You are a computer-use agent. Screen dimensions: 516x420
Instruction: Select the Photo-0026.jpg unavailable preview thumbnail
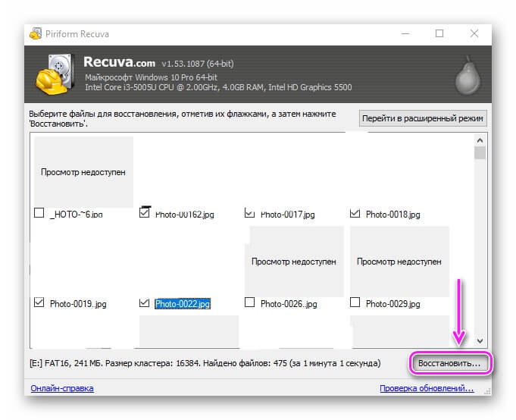(x=294, y=262)
